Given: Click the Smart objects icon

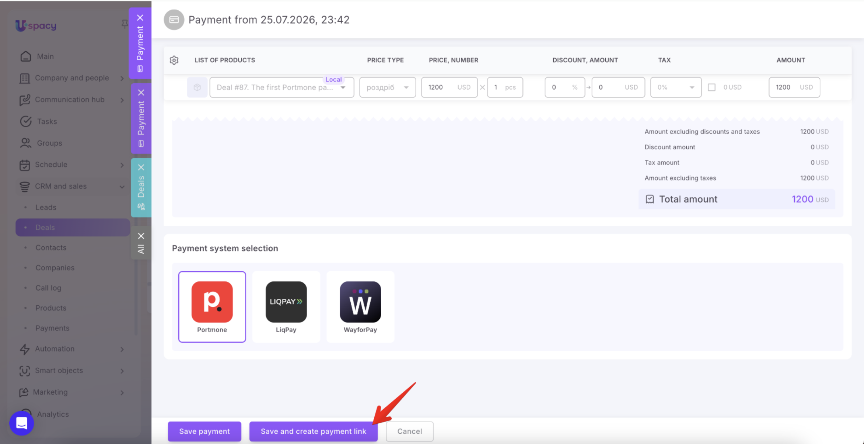Looking at the screenshot, I should point(25,371).
